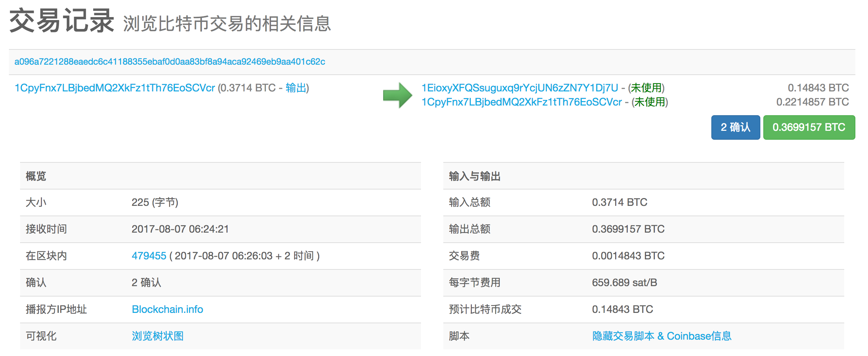The image size is (868, 356).
Task: Click 隐藏交易脚本 & Coinbase信息 link
Action: tap(662, 336)
